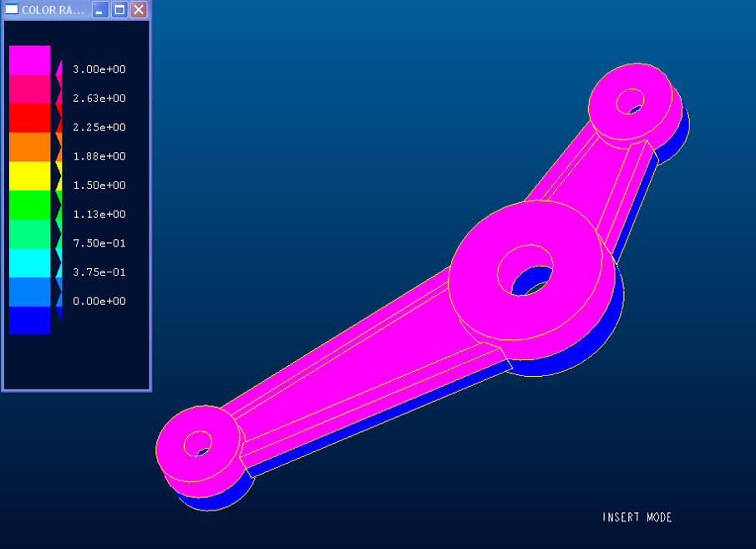
Task: Click the 3.00e+00 maximum range value
Action: click(x=99, y=69)
